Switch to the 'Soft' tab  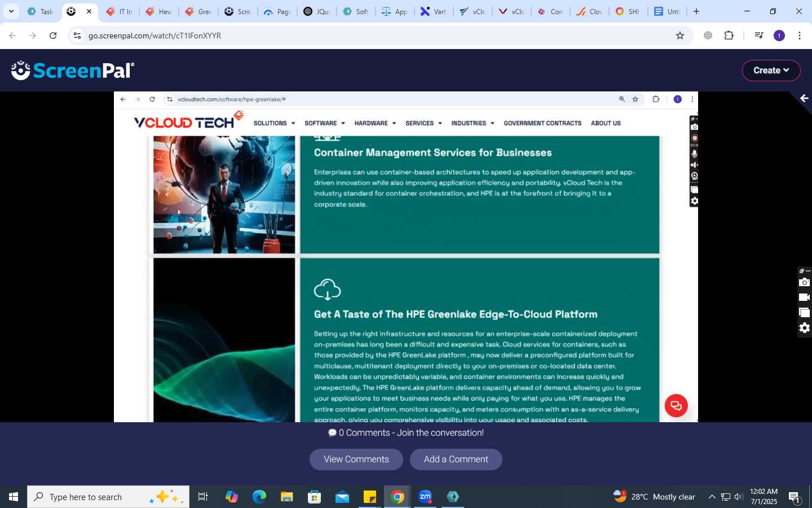(356, 11)
